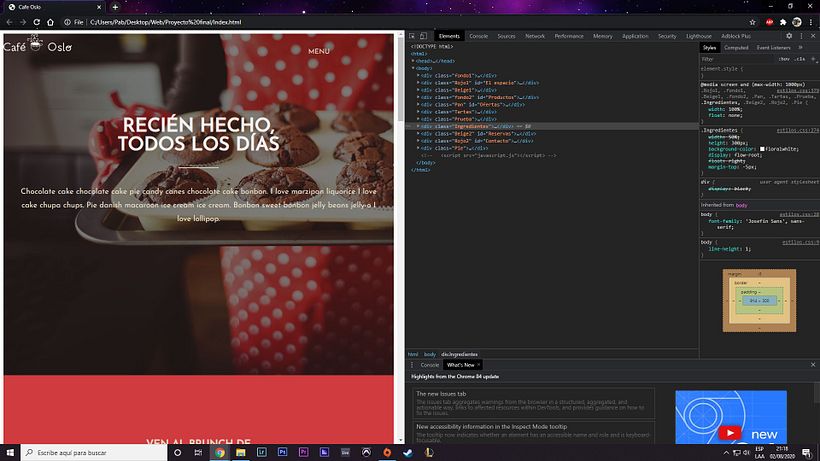Screen dimensions: 820x461
Task: Open the drawer Console tab
Action: click(x=429, y=365)
